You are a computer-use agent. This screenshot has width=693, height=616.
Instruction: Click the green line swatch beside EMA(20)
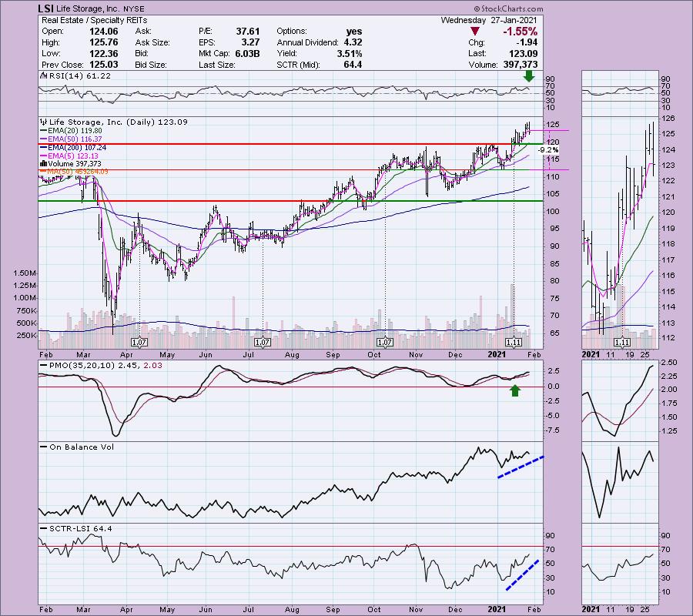[43, 131]
